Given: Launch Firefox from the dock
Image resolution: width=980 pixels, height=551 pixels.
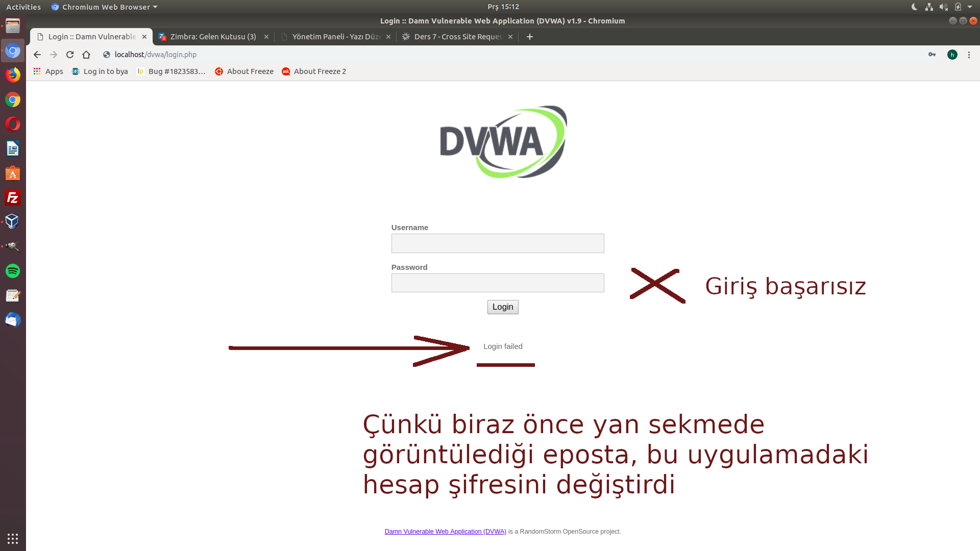Looking at the screenshot, I should point(13,75).
